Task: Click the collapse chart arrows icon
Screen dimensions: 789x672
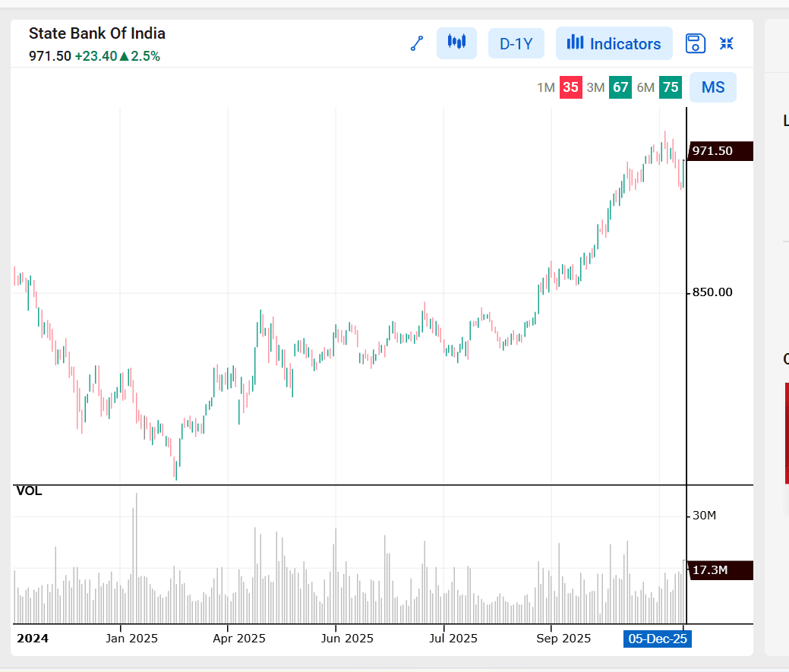Action: (726, 44)
